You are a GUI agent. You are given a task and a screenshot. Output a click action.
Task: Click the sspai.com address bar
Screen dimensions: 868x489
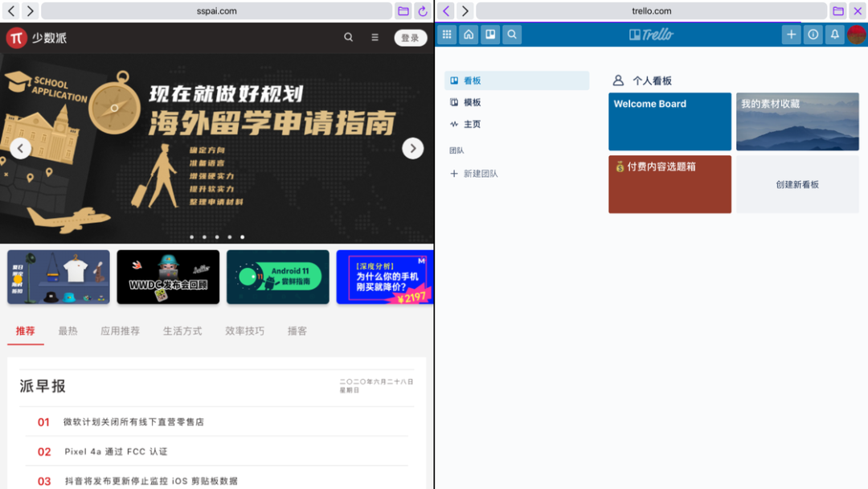pos(216,11)
